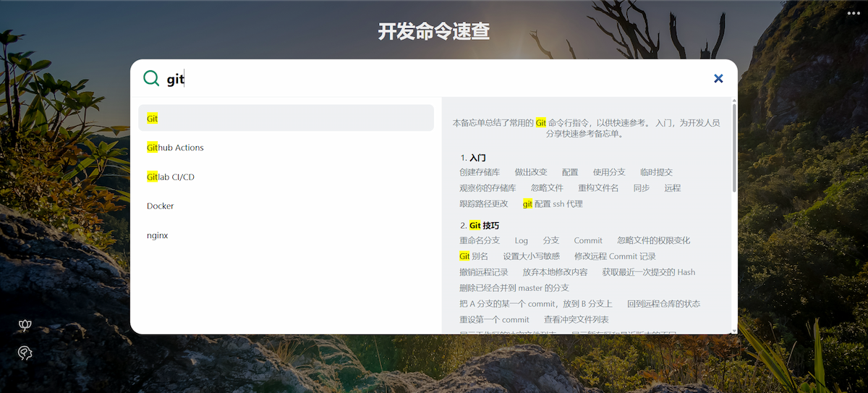Open the "git 配置 ssh 代理" link

tap(553, 204)
